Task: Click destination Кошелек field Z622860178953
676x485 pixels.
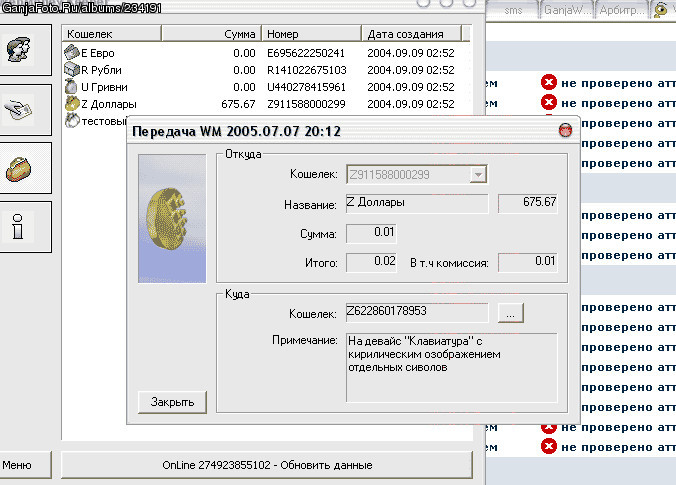Action: 417,312
